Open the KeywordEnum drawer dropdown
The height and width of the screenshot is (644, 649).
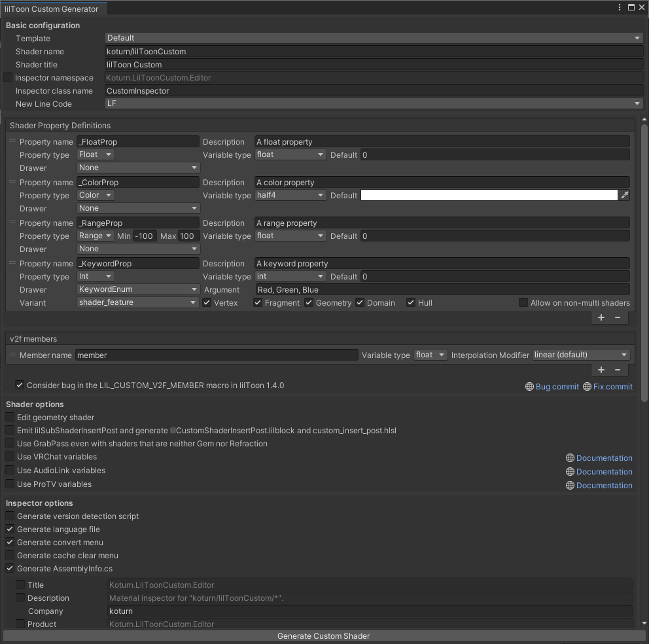click(x=138, y=289)
